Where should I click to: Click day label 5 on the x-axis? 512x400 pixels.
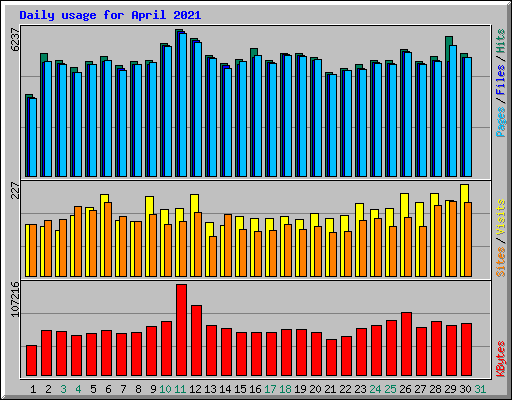[x=93, y=389]
